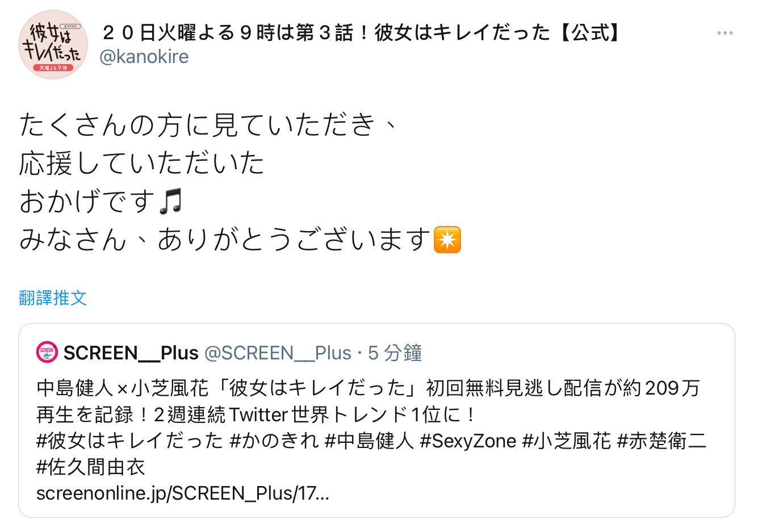Click the @kanokire handle
The image size is (758, 532).
[144, 57]
